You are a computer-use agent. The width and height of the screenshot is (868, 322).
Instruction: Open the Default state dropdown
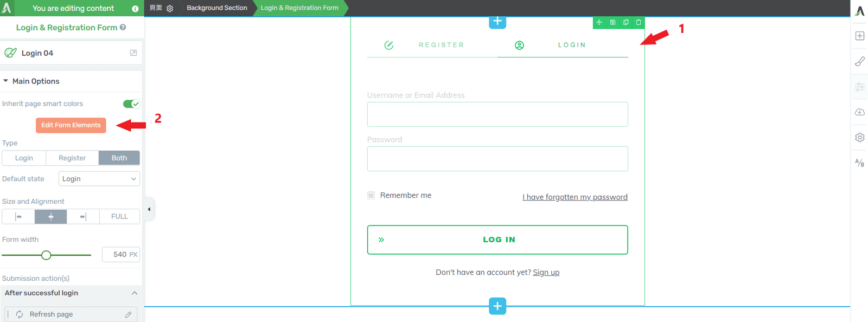99,179
